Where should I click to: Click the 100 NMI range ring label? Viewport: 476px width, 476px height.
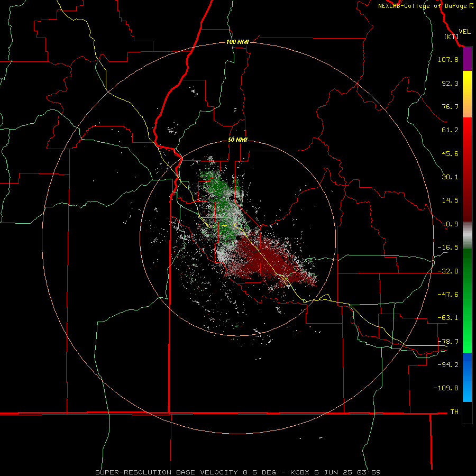point(237,42)
